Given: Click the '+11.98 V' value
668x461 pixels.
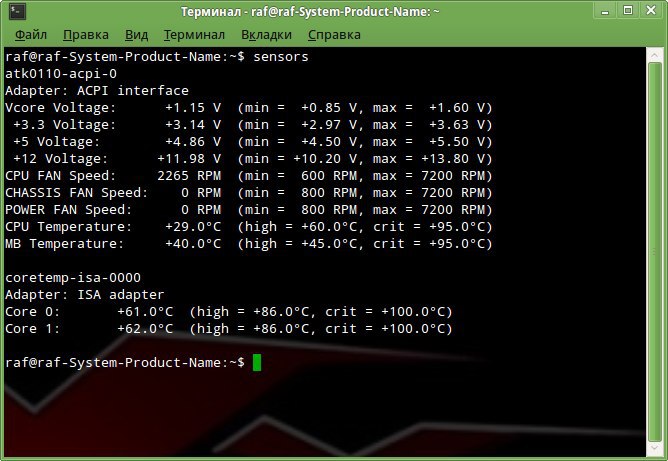Looking at the screenshot, I should click(189, 159).
